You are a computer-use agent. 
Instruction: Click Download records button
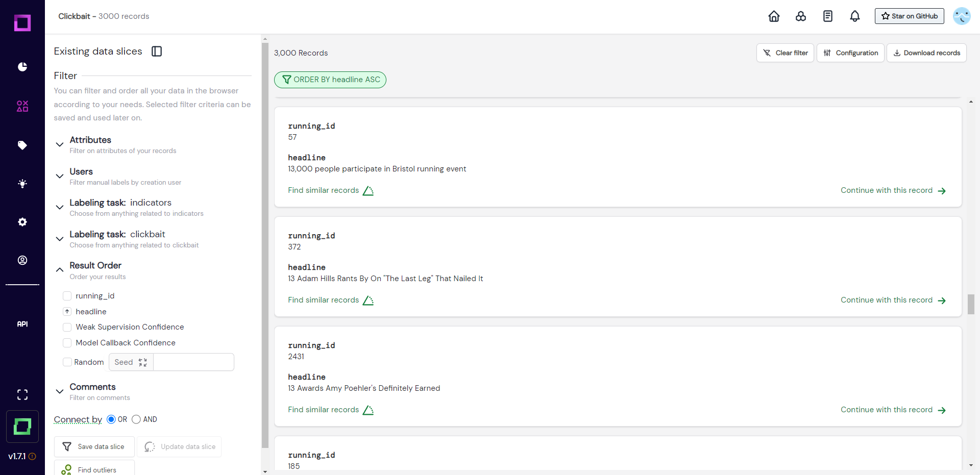click(x=926, y=53)
